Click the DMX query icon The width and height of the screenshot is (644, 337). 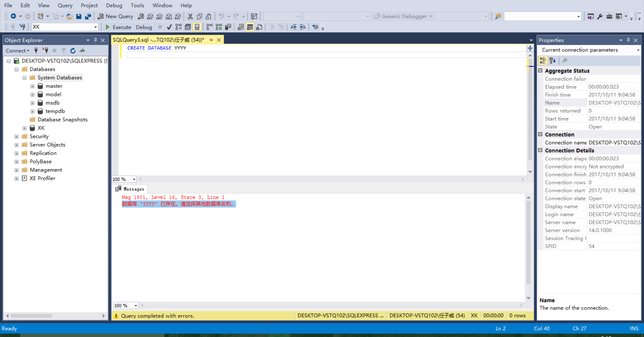pyautogui.click(x=159, y=16)
